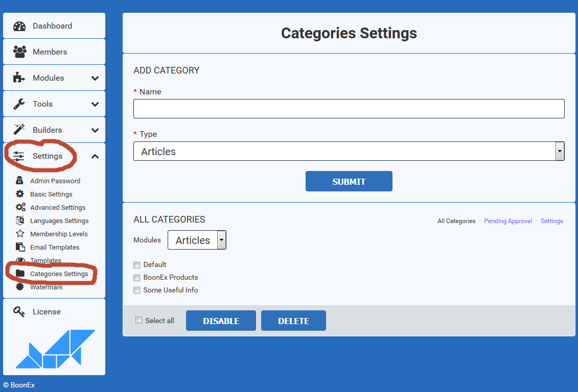
Task: Click the Dashboard gauge icon
Action: [19, 26]
